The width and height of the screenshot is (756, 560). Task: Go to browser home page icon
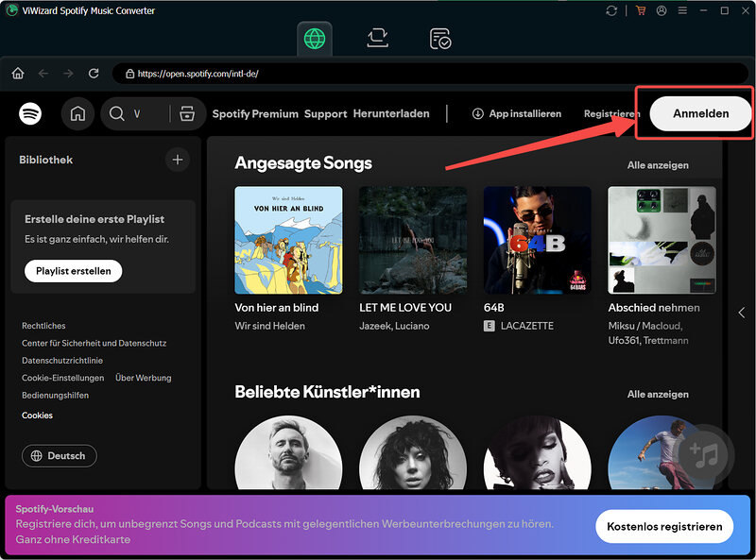[18, 74]
